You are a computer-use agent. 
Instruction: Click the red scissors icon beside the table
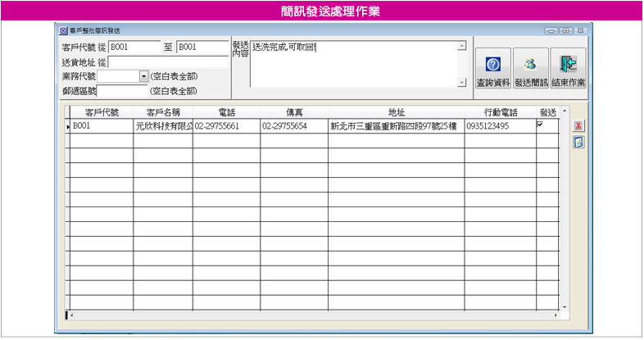(578, 125)
